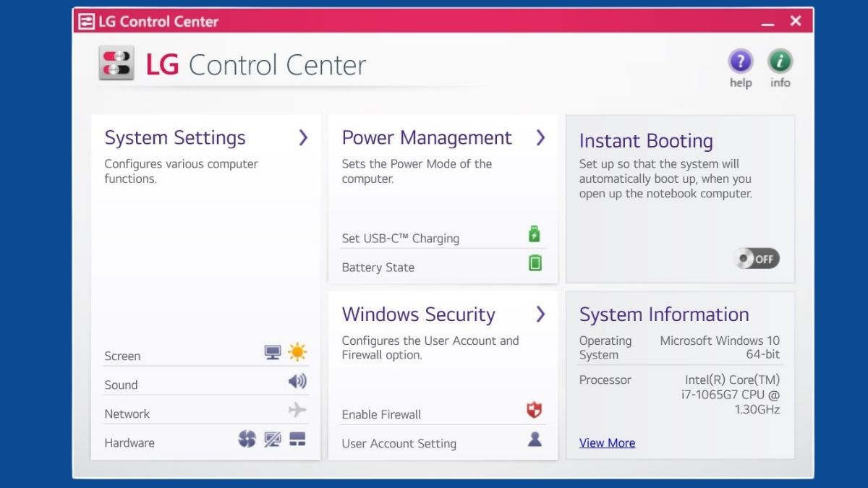Screen dimensions: 868x488
Task: Click the sun brightness icon beside Screen
Action: pyautogui.click(x=297, y=352)
